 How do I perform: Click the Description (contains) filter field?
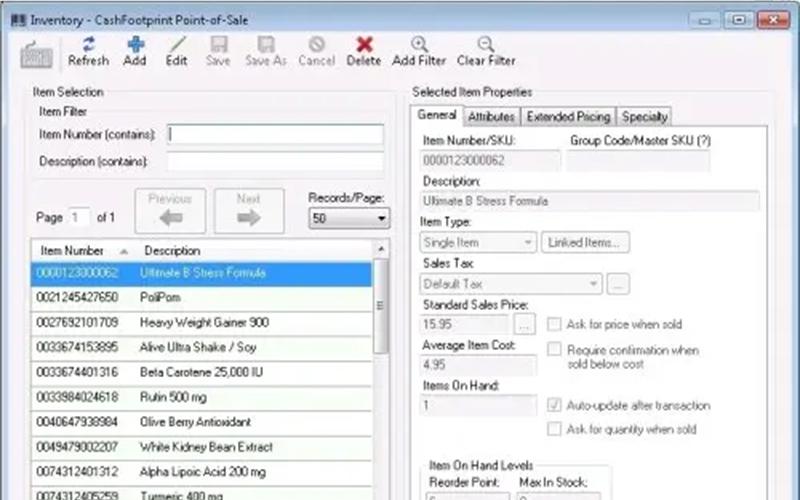276,162
